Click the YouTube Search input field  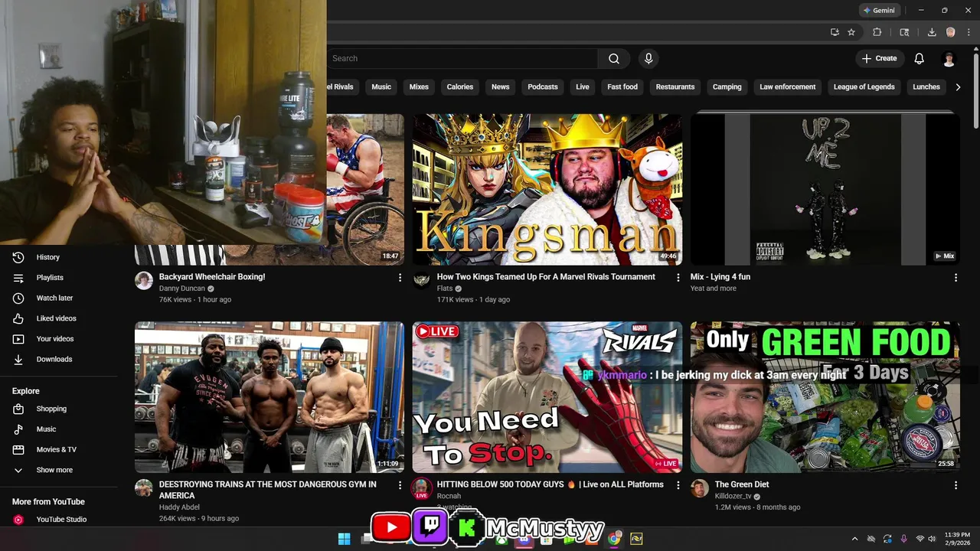462,58
